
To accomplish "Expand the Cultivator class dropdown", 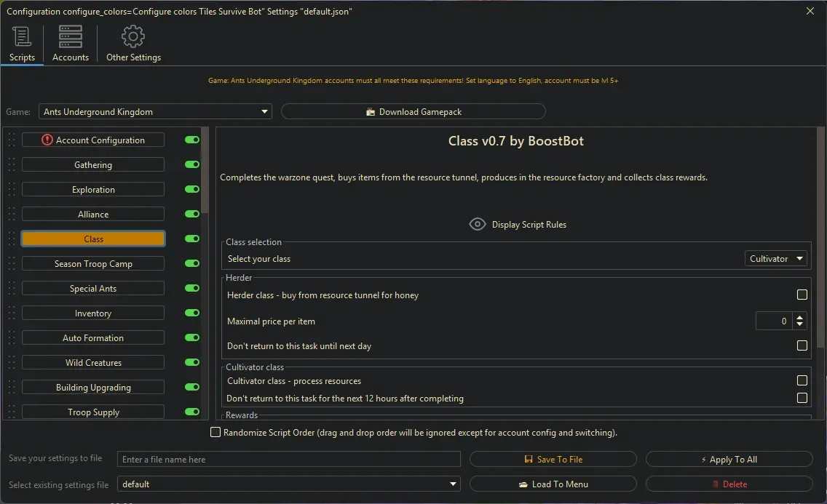I will [776, 259].
